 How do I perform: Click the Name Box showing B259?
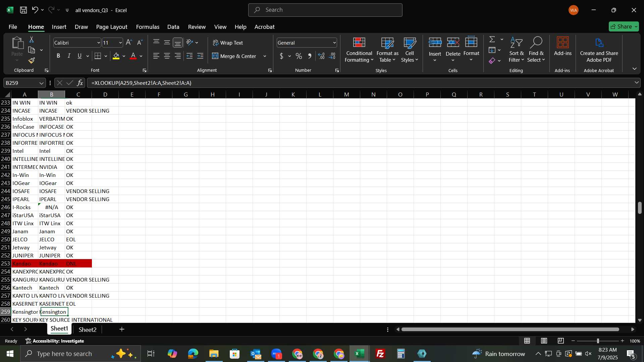coord(24,83)
